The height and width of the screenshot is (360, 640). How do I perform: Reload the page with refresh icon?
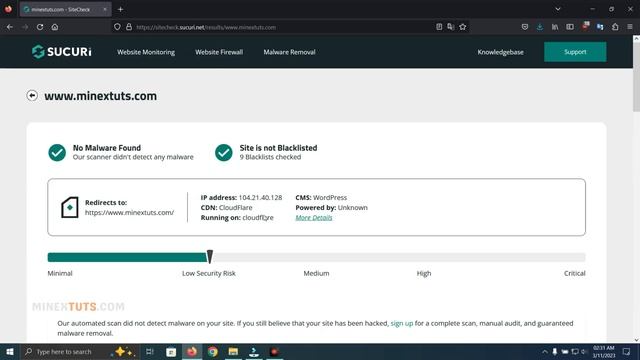tap(40, 27)
